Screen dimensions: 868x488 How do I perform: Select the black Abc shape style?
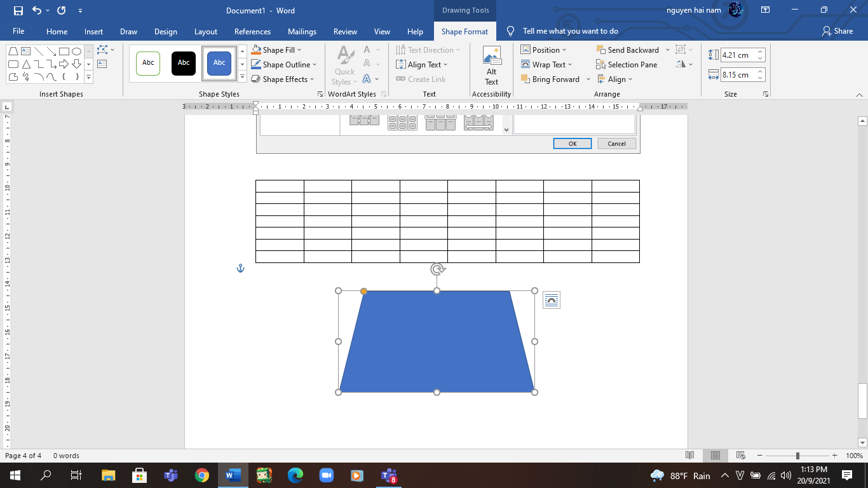click(x=184, y=63)
